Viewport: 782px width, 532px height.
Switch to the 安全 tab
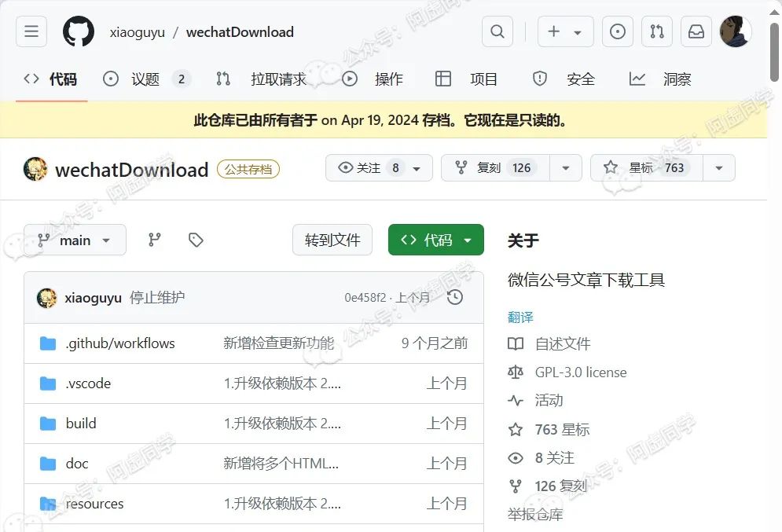[x=564, y=79]
